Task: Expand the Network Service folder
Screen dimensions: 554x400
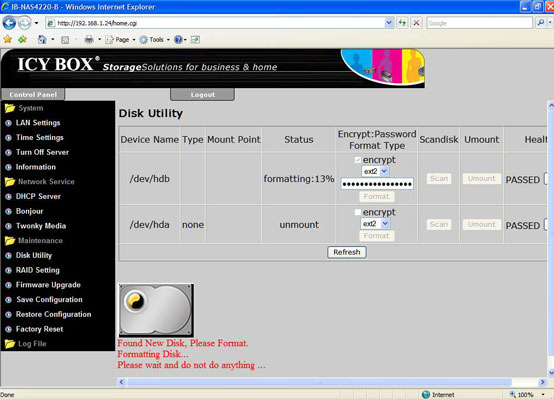Action: (40, 182)
